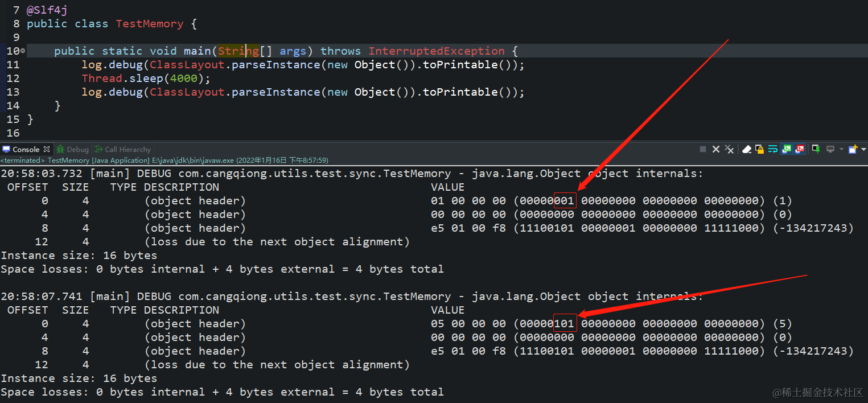Open the Display Selected Console dropdown arrow

point(841,149)
